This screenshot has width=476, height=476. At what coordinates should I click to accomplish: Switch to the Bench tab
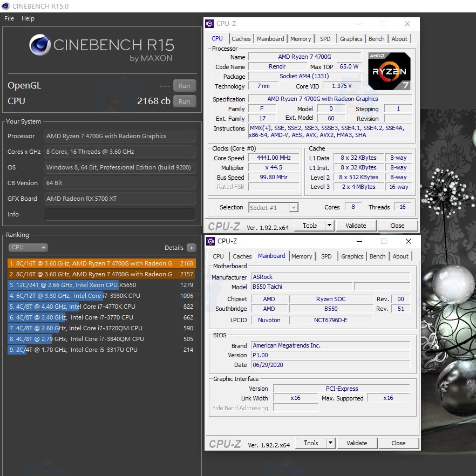coord(376,38)
